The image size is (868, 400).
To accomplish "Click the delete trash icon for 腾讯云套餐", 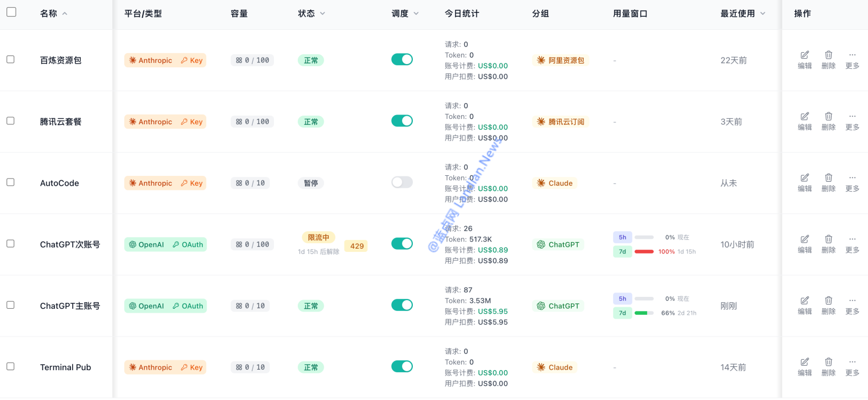I will (x=828, y=117).
